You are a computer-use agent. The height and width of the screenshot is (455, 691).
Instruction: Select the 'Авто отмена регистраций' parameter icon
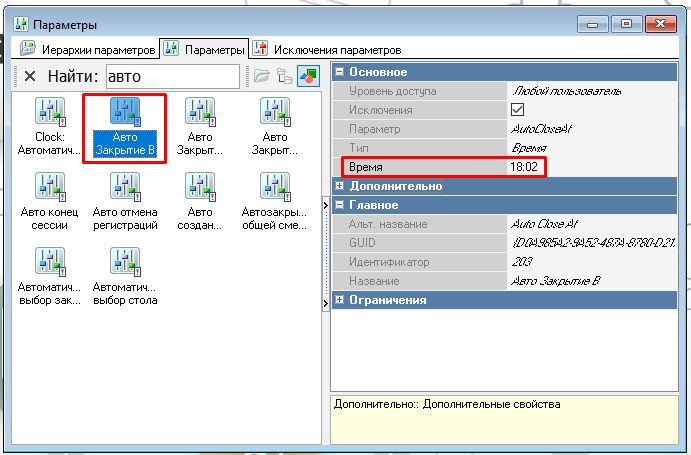point(124,187)
